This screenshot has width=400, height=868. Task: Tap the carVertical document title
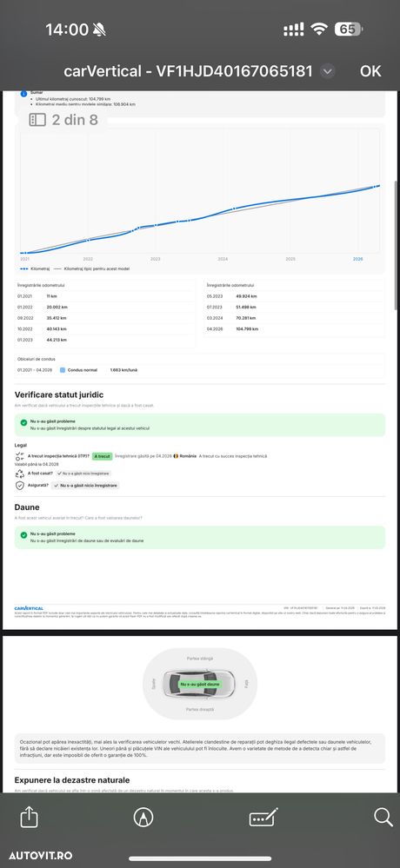click(x=189, y=71)
